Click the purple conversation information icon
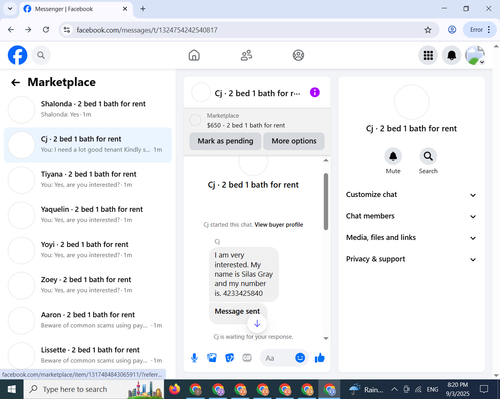This screenshot has width=500, height=399. click(x=315, y=92)
